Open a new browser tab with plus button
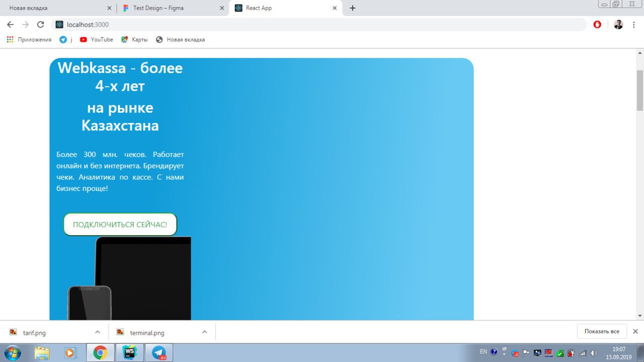Screen dimensions: 644x362 (353, 8)
